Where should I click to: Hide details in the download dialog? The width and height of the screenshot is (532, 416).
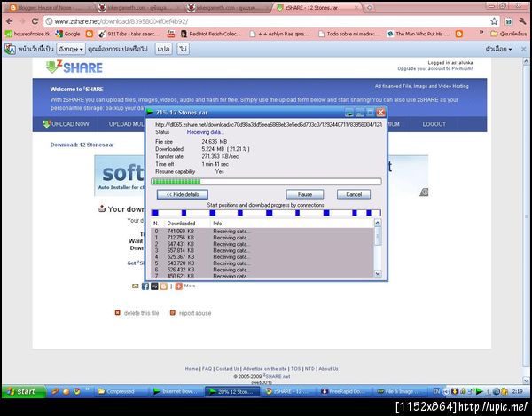[x=183, y=194]
